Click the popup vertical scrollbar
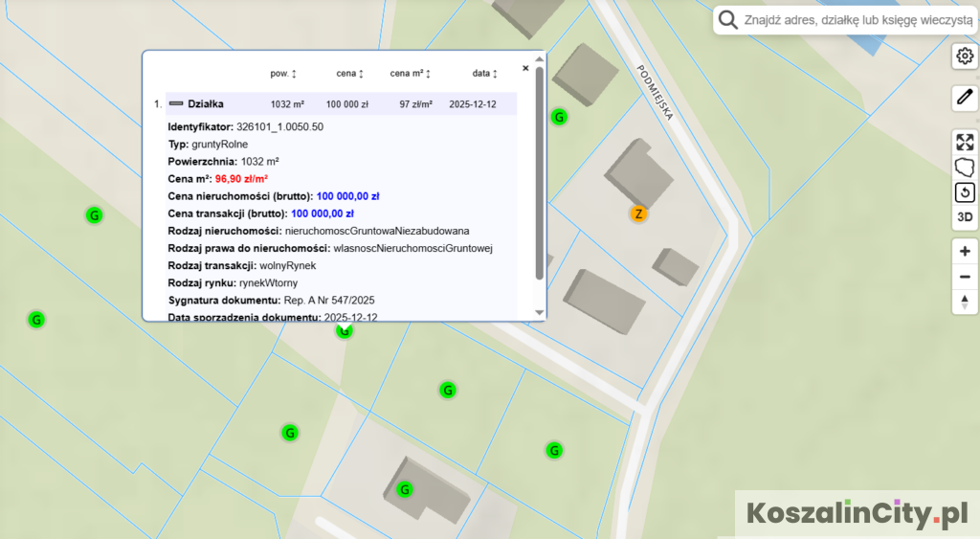Viewport: 980px width, 539px height. click(540, 172)
